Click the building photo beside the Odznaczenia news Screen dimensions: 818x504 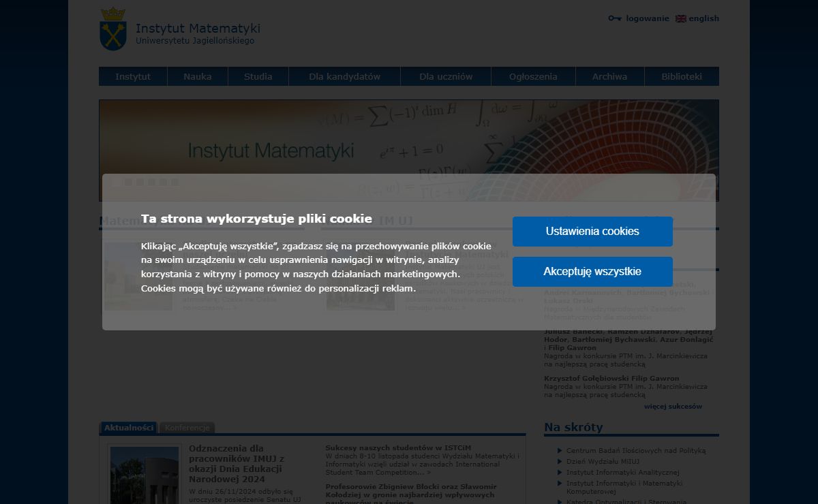tap(145, 475)
